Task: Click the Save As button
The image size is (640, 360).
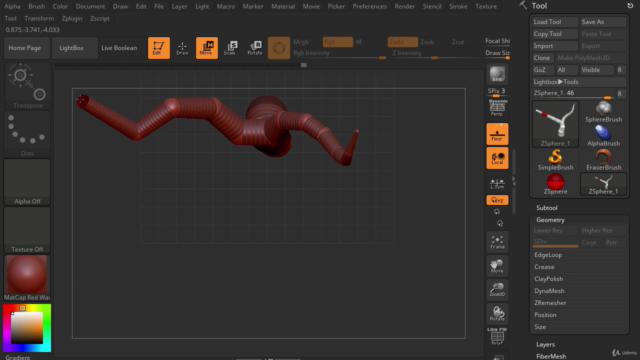Action: pos(603,22)
